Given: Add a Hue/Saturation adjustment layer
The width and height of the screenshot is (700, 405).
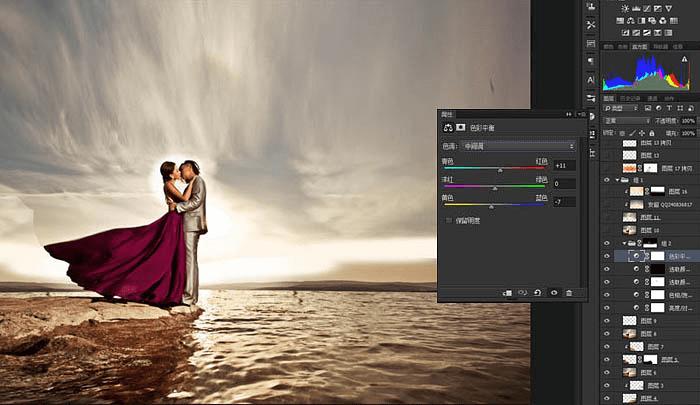Looking at the screenshot, I should point(620,21).
